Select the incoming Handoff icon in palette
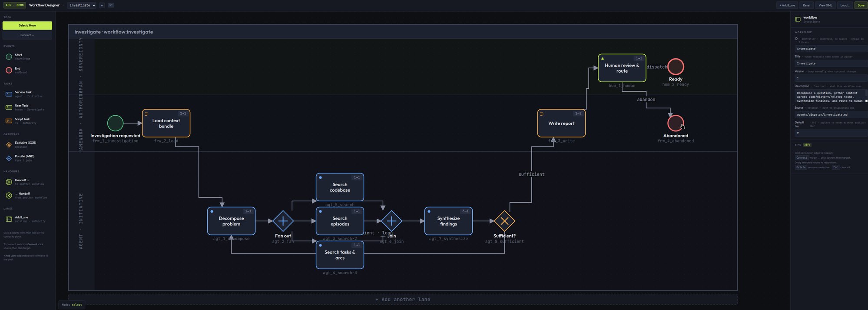Viewport: 868px width, 310px height. [x=9, y=196]
